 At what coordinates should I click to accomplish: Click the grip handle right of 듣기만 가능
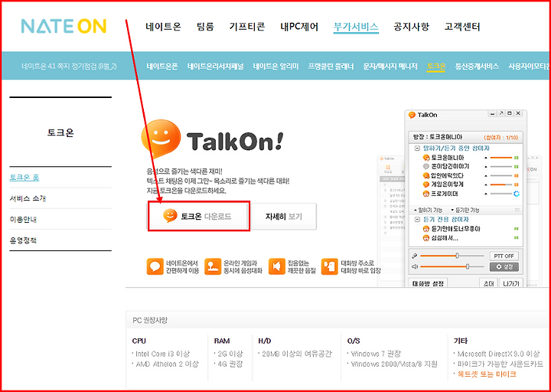(x=517, y=210)
